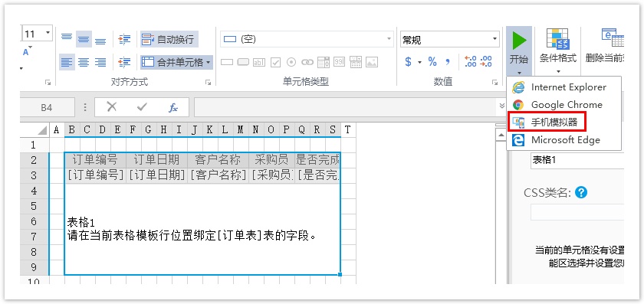
Task: Select checkbox cell type icon
Action: [x=275, y=62]
